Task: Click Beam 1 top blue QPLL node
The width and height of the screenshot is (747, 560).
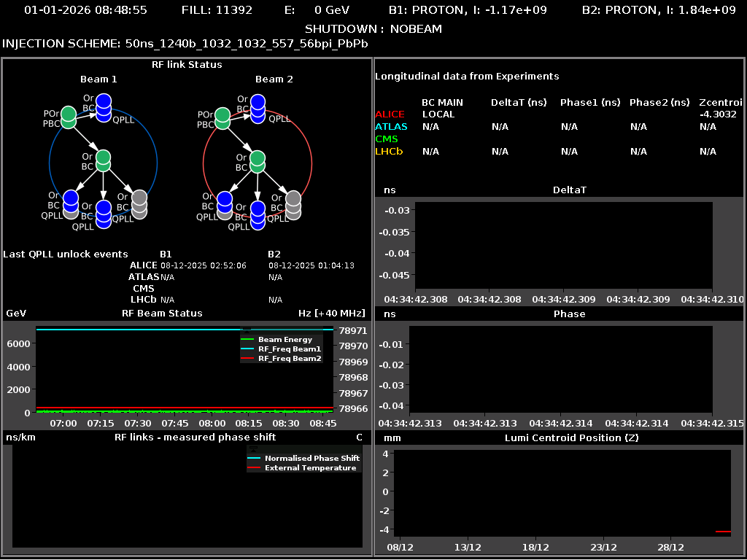Action: [x=104, y=106]
